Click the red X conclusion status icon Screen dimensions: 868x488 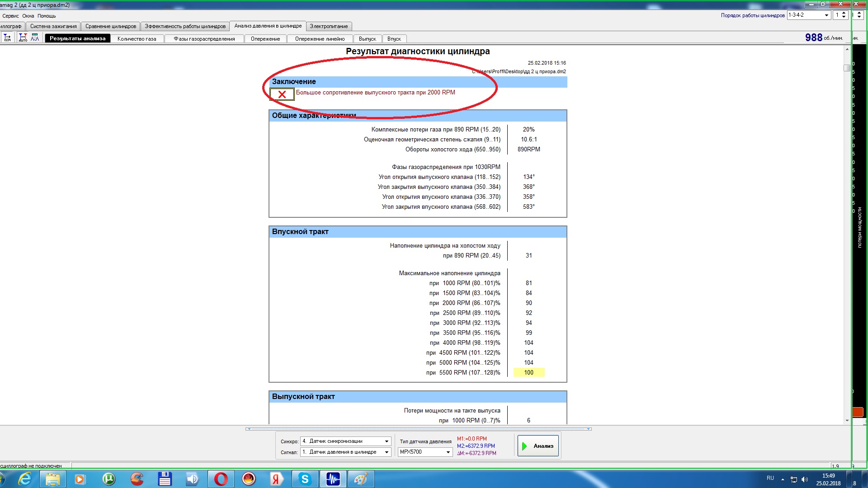click(282, 94)
